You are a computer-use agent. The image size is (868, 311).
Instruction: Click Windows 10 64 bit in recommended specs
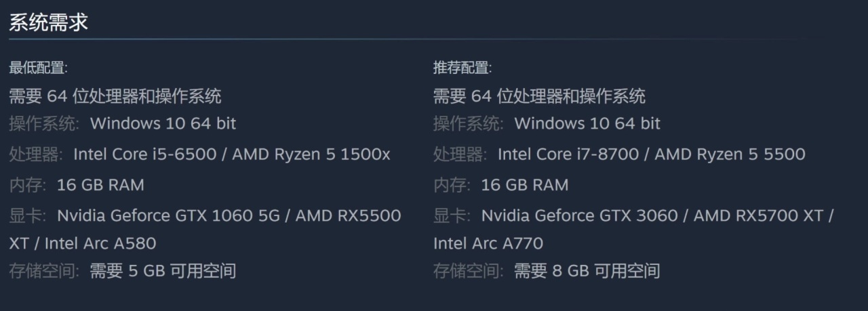coord(587,124)
